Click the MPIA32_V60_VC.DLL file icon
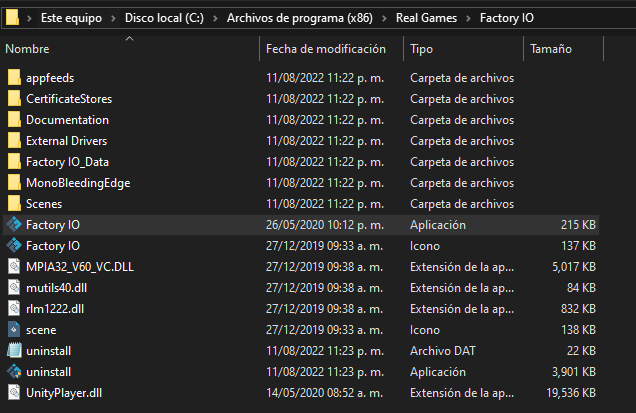636x413 pixels. tap(14, 267)
